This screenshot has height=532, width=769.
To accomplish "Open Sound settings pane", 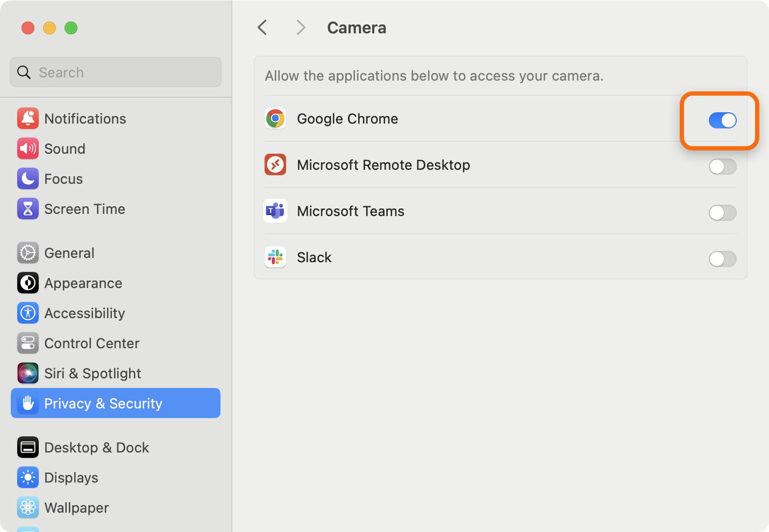I will pyautogui.click(x=116, y=149).
